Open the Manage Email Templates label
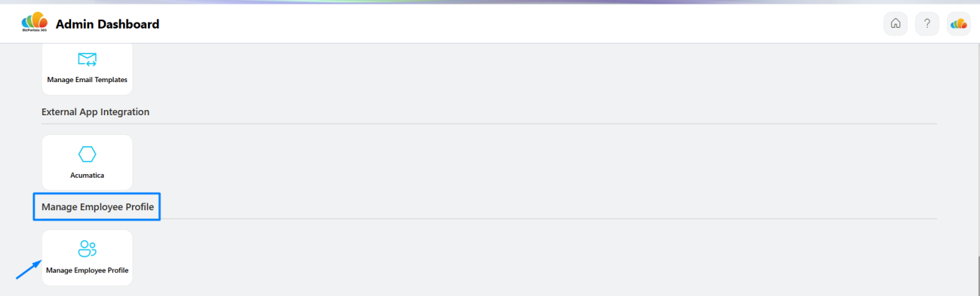 (x=88, y=80)
